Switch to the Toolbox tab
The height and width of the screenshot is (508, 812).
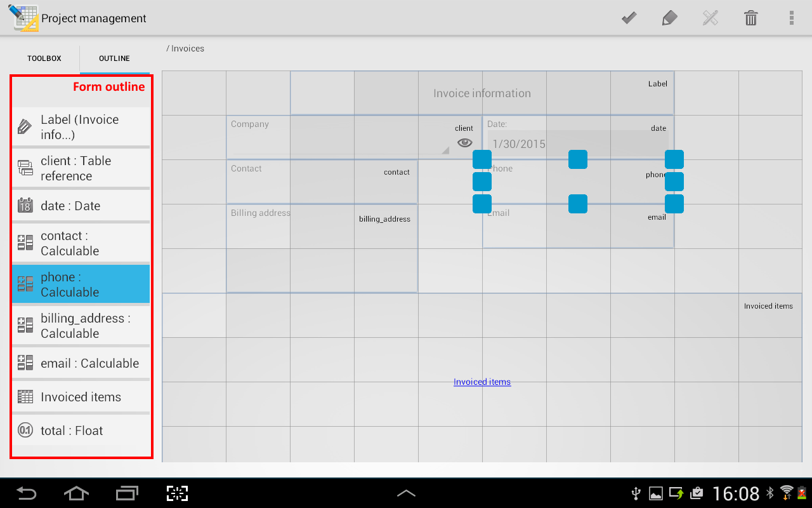point(44,58)
